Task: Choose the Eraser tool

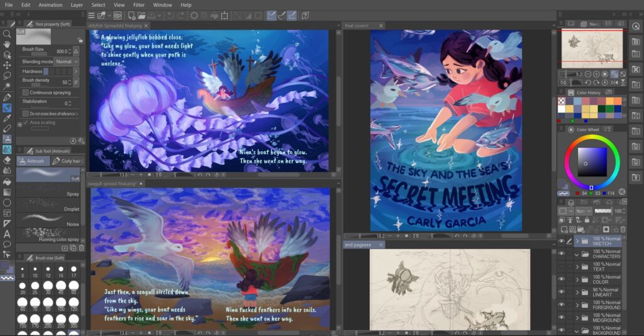Action: [x=7, y=160]
